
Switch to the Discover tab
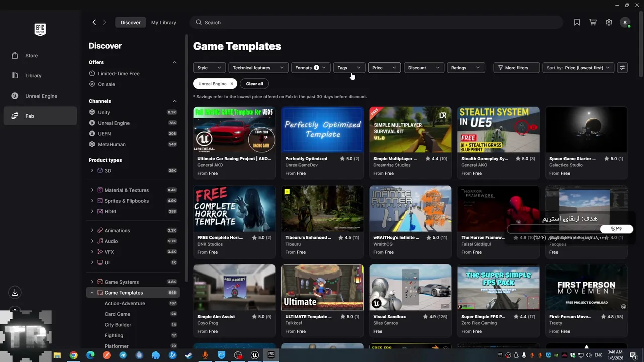pos(130,22)
